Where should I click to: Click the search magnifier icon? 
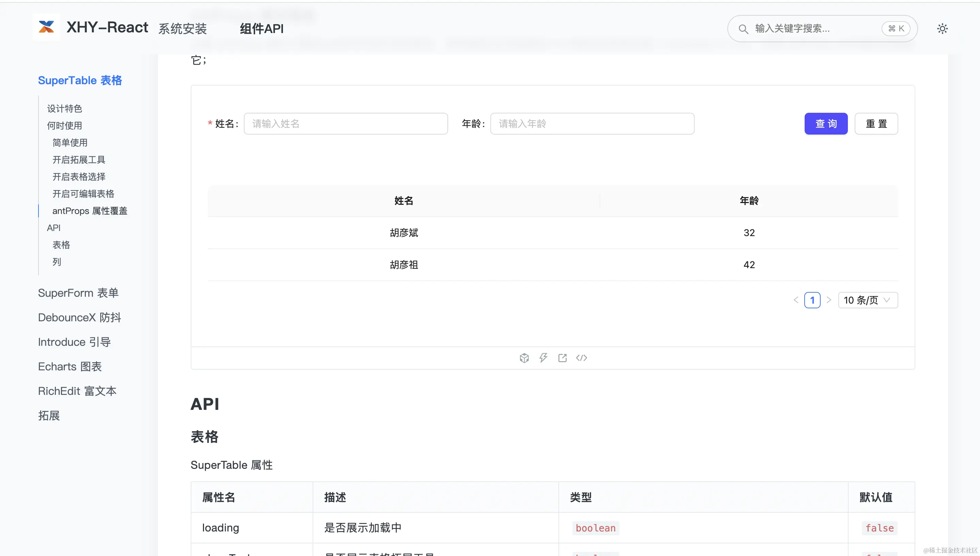pos(743,29)
